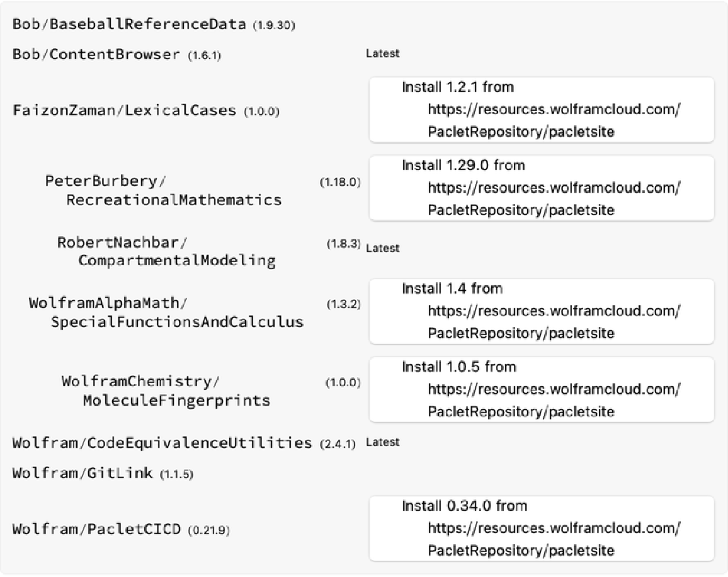Click the Bob/BaseballReferenceData paclet name
The height and width of the screenshot is (577, 728).
point(129,25)
